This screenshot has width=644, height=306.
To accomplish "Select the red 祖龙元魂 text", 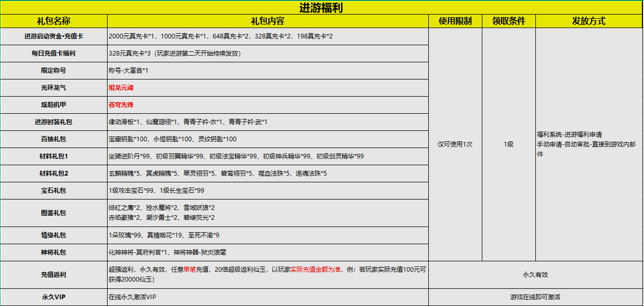I will 121,88.
